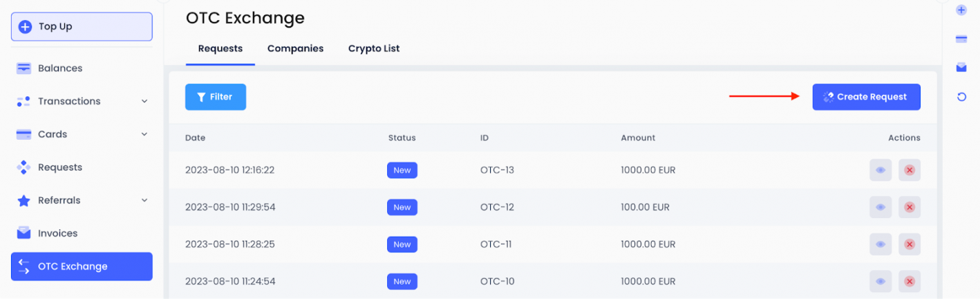Click the OTC Exchange arrows icon
This screenshot has height=299, width=980.
[x=24, y=266]
